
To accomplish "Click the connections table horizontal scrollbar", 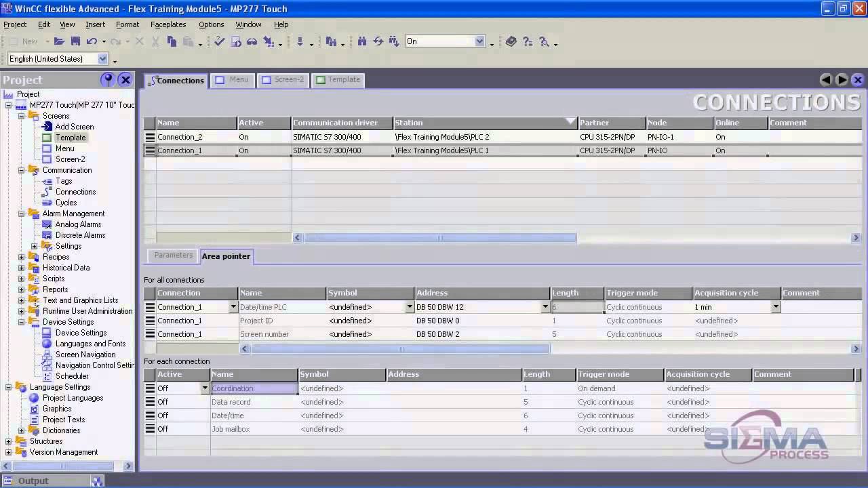I will [439, 238].
